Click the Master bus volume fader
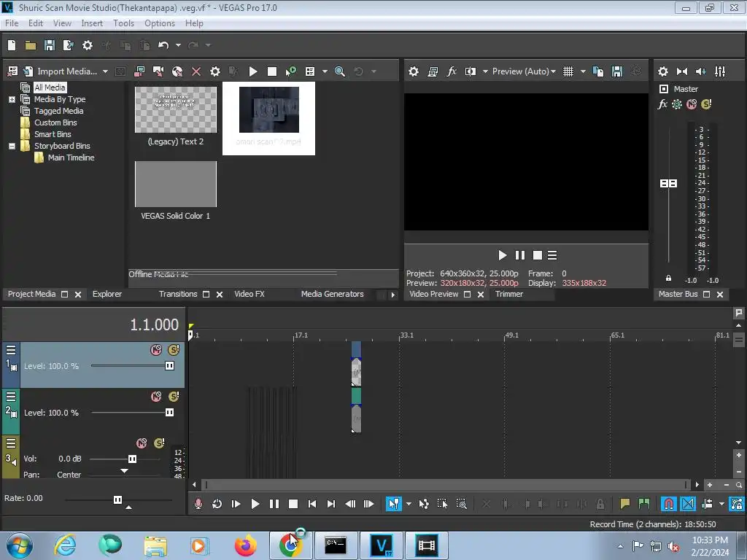The height and width of the screenshot is (560, 747). [x=668, y=183]
